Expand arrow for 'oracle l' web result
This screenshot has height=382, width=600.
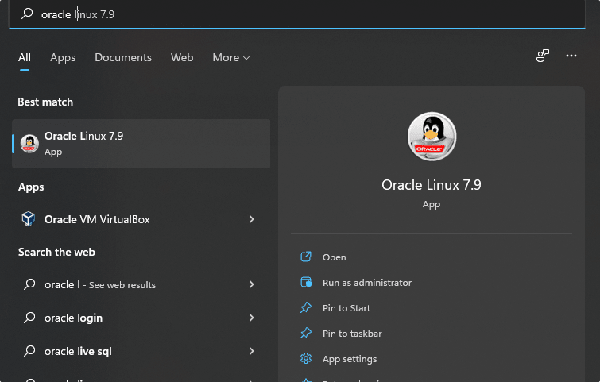[252, 284]
